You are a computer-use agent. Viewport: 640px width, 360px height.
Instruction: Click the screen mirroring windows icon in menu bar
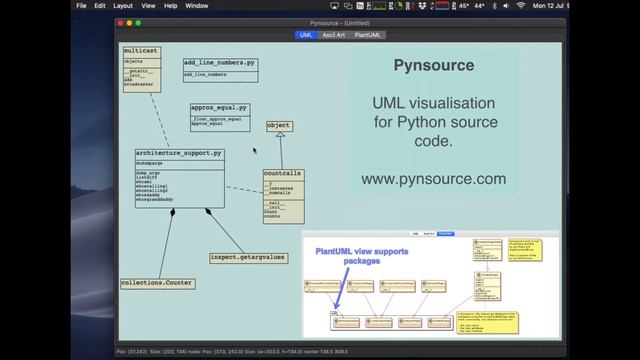348,6
